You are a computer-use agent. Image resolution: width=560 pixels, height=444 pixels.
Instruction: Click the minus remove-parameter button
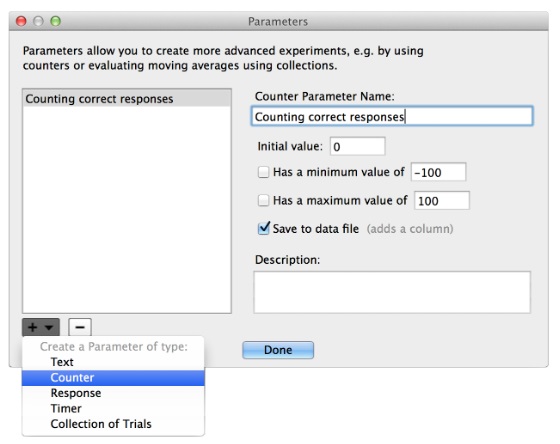point(80,327)
